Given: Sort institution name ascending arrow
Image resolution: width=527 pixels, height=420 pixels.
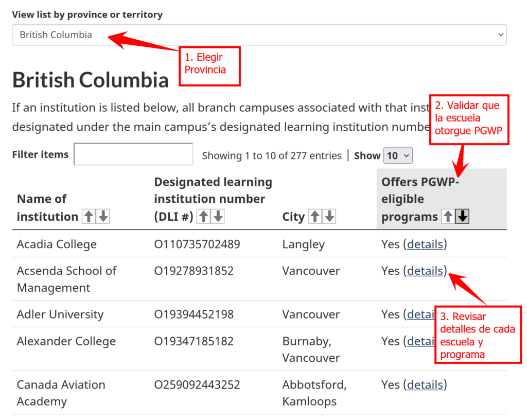Looking at the screenshot, I should point(89,217).
